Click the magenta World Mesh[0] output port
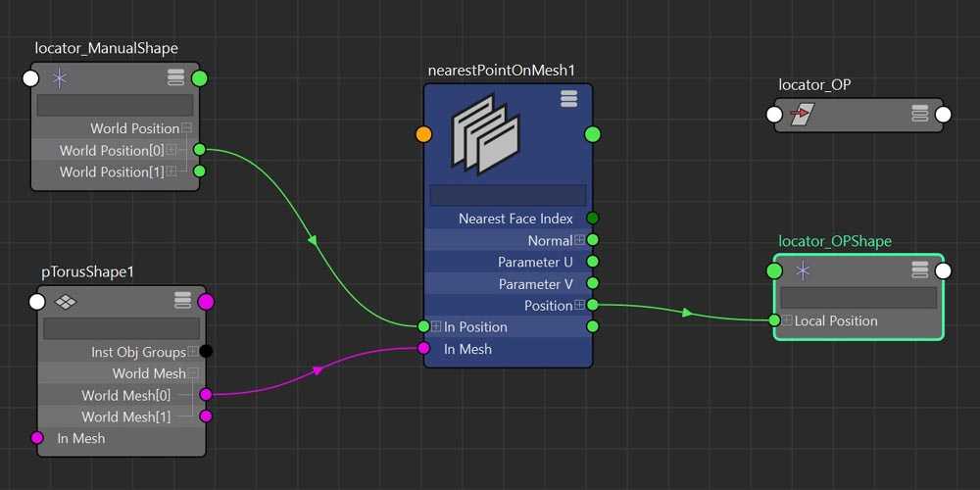This screenshot has height=490, width=980. [206, 395]
